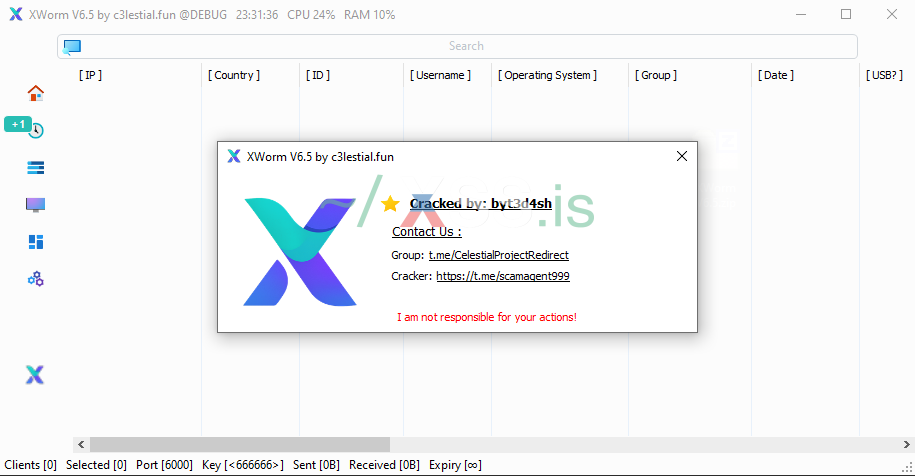Click the X logo at sidebar bottom
This screenshot has width=915, height=476.
click(x=35, y=374)
